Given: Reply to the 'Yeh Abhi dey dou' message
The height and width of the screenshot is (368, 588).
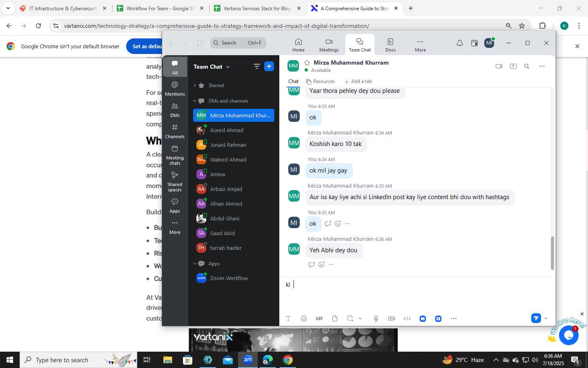Looking at the screenshot, I should pyautogui.click(x=312, y=265).
